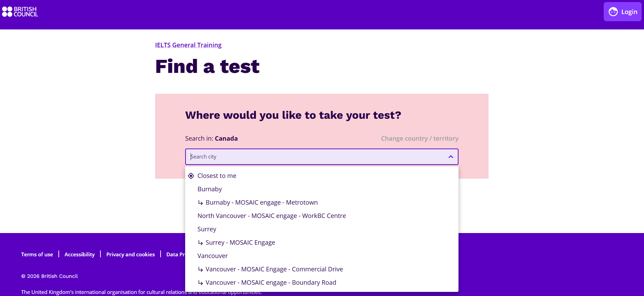Click arrow icon beside Vancouver Boundary Road

pyautogui.click(x=201, y=283)
